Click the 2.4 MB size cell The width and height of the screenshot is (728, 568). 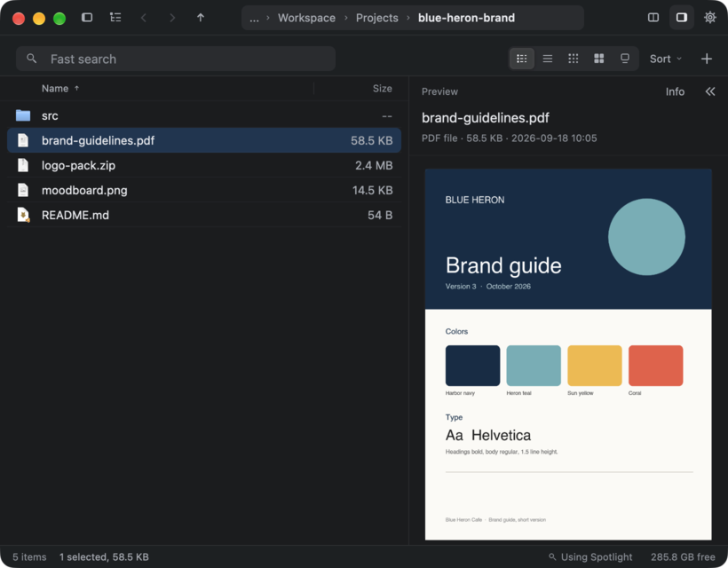[x=374, y=165]
